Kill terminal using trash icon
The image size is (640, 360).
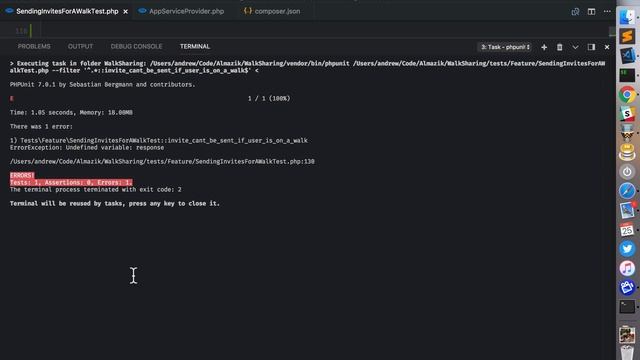560,47
